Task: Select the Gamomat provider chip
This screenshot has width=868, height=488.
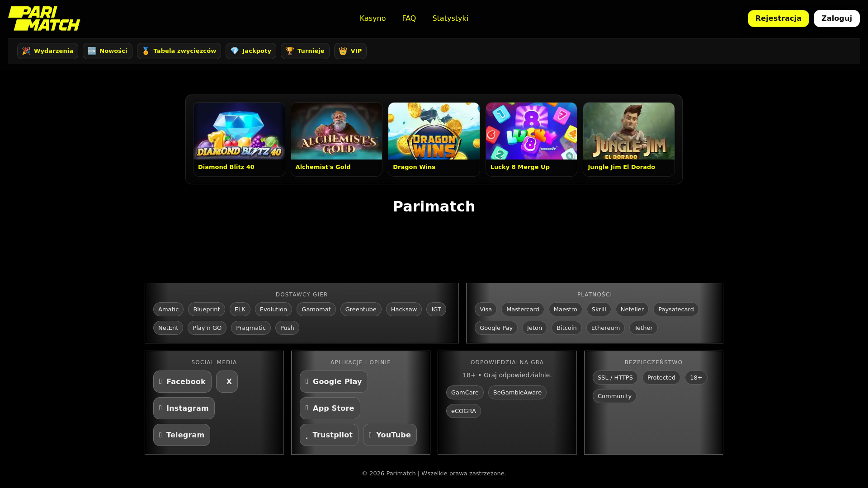Action: (x=316, y=310)
